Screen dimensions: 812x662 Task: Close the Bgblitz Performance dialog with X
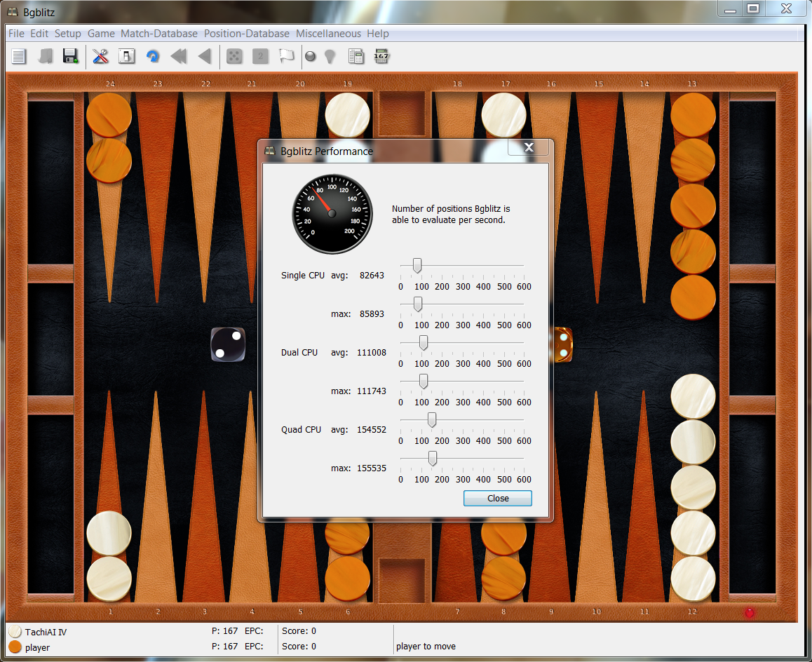click(528, 147)
